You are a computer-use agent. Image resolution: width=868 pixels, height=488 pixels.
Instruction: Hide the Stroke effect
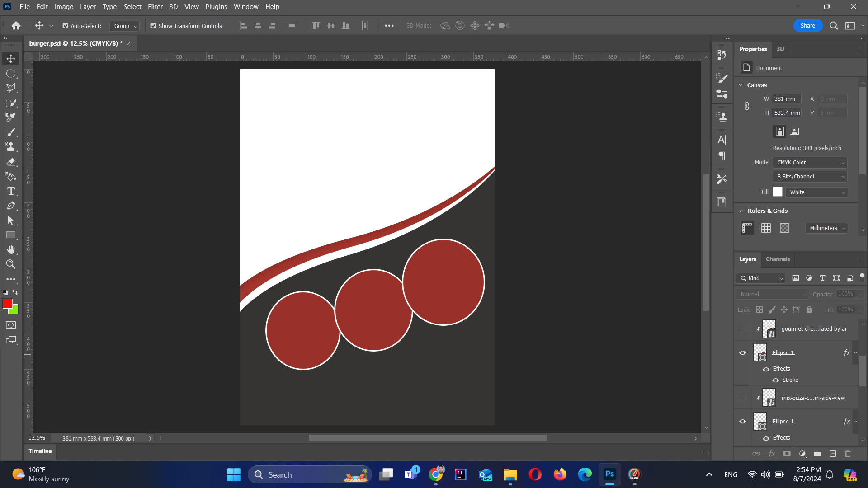point(776,380)
